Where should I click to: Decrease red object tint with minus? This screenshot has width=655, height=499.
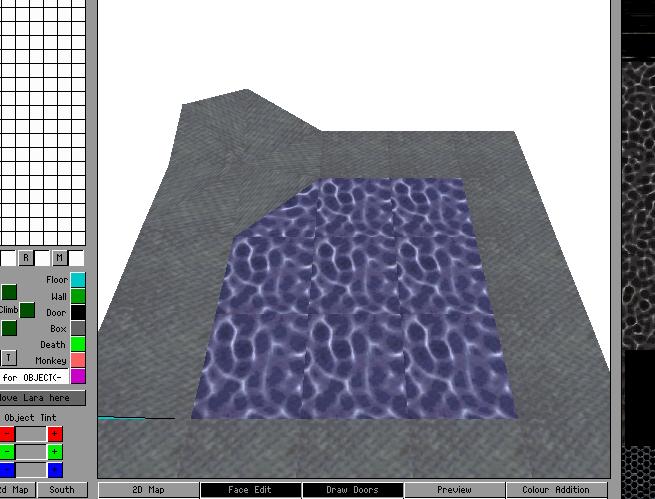point(7,434)
